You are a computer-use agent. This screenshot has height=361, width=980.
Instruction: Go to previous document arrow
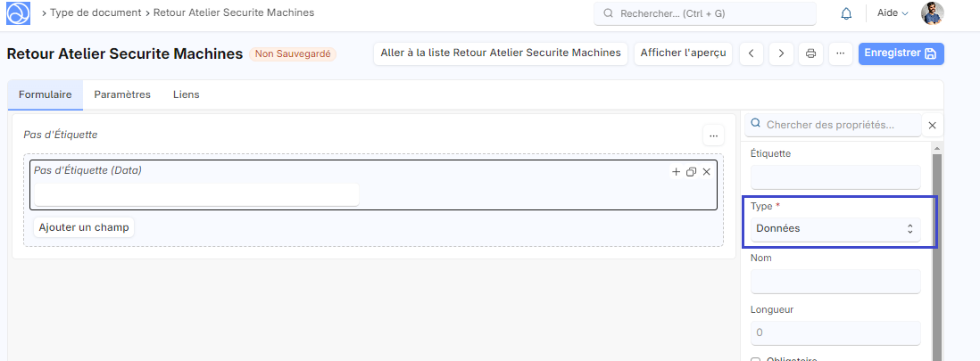click(752, 53)
